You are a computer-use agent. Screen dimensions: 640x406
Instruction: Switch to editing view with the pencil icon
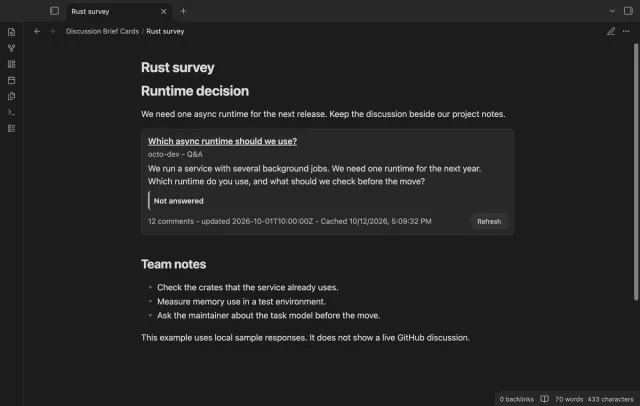(x=611, y=31)
